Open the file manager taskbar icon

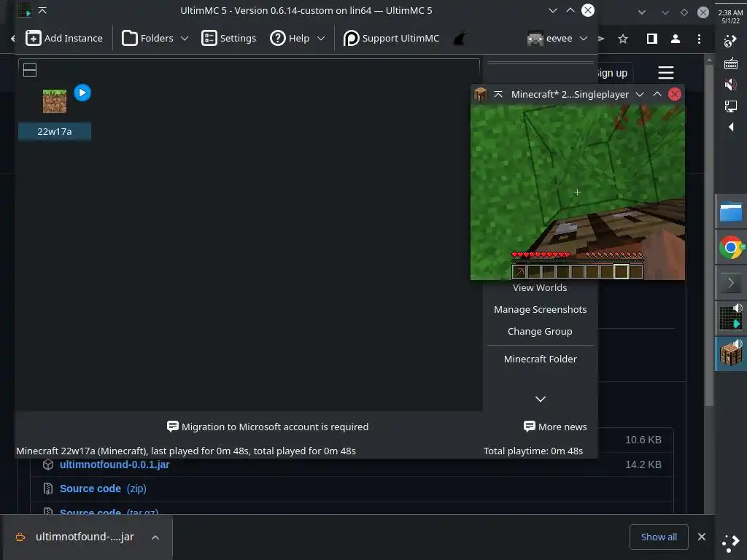tap(731, 212)
